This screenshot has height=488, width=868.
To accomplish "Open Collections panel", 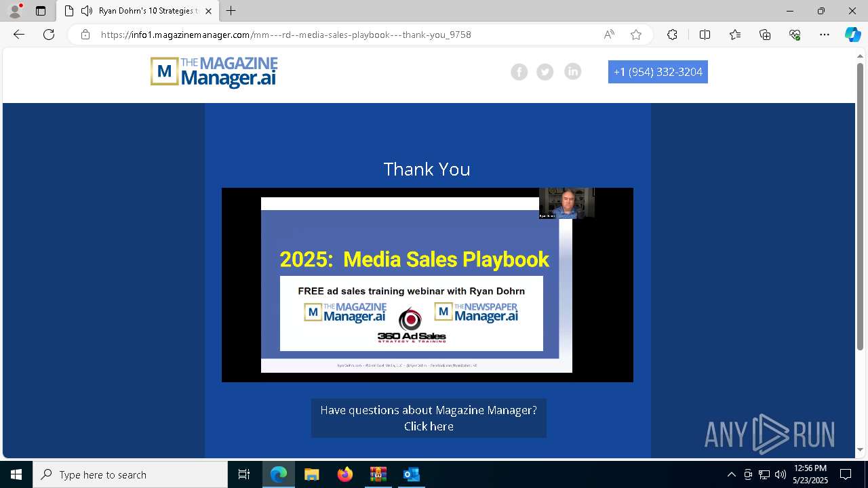I will tap(765, 35).
